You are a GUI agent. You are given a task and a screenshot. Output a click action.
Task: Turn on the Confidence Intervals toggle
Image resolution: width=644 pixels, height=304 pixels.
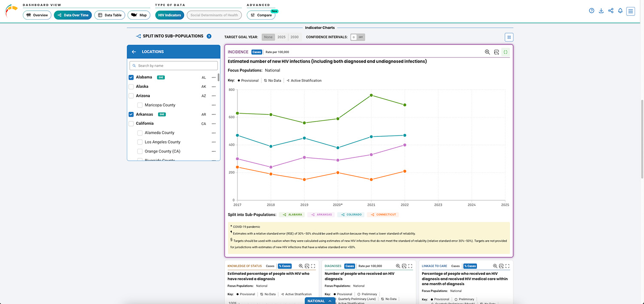358,37
